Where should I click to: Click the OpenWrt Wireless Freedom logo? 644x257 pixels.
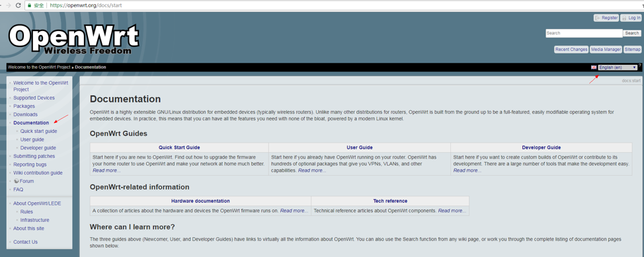73,40
